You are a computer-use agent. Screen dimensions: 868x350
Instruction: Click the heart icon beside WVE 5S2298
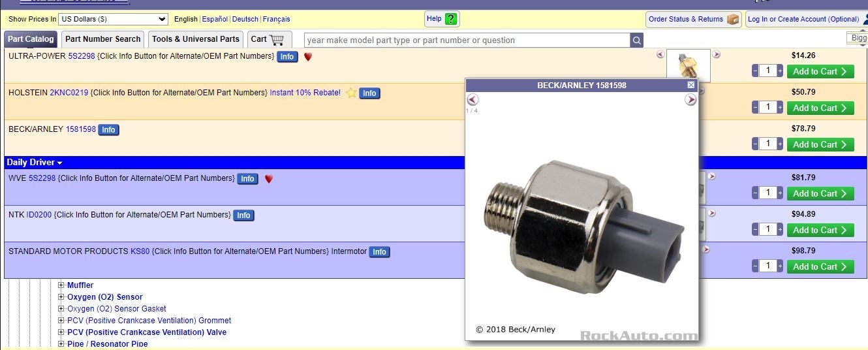[268, 179]
